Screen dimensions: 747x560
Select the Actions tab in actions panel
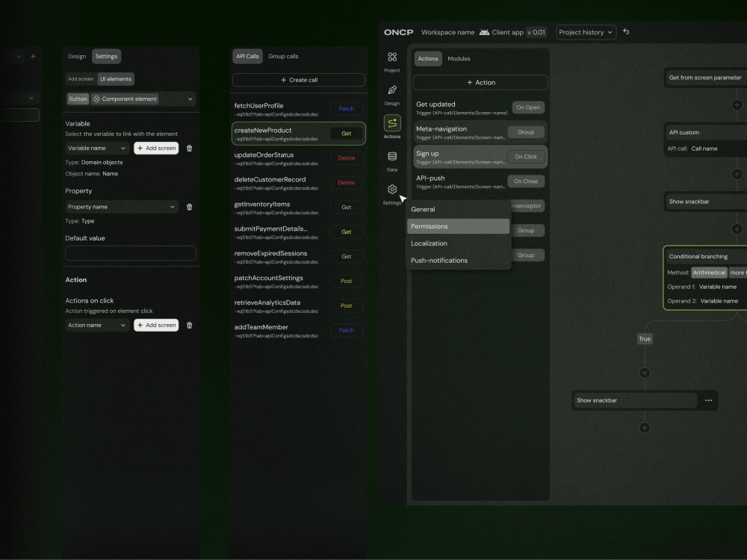click(x=428, y=58)
